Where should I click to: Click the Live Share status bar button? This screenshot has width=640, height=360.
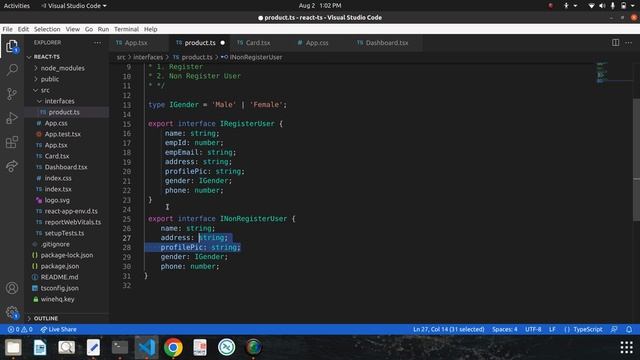(58, 329)
